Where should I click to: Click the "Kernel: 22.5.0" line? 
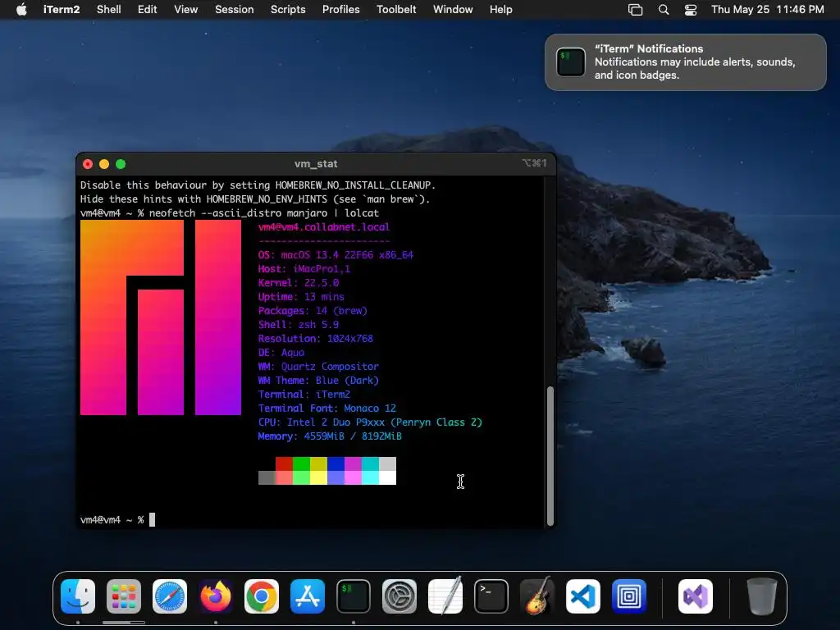(299, 283)
